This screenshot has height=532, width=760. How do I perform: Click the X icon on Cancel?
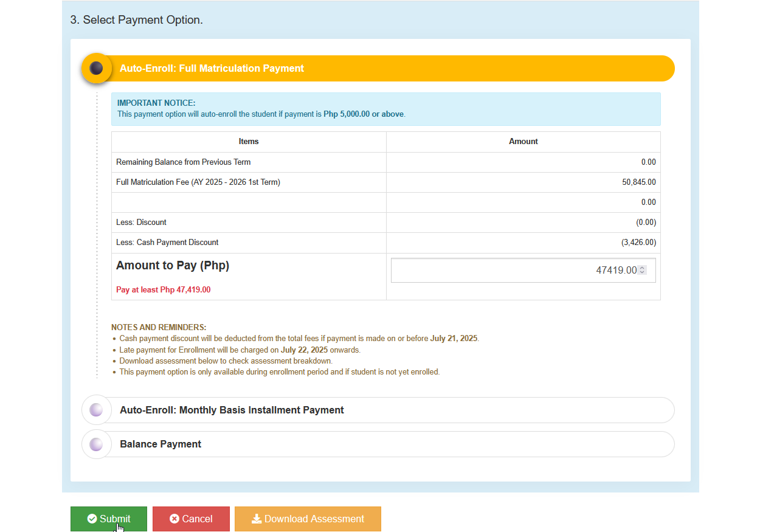point(174,519)
